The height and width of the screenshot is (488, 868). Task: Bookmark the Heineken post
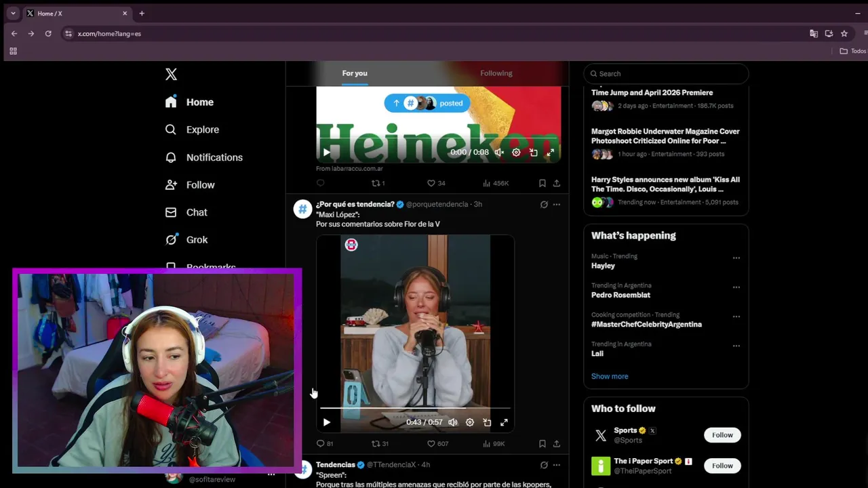pos(542,183)
